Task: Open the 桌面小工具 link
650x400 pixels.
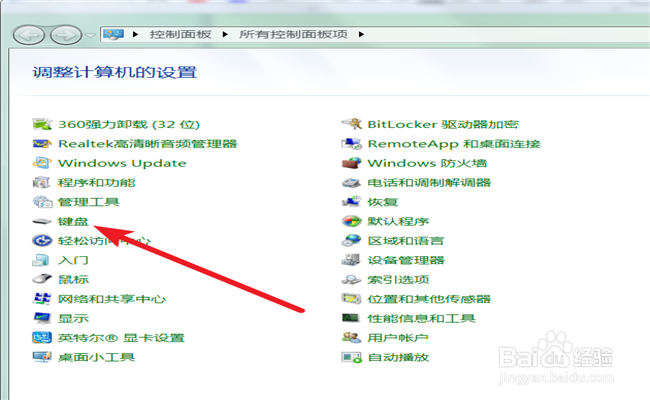Action: tap(97, 357)
